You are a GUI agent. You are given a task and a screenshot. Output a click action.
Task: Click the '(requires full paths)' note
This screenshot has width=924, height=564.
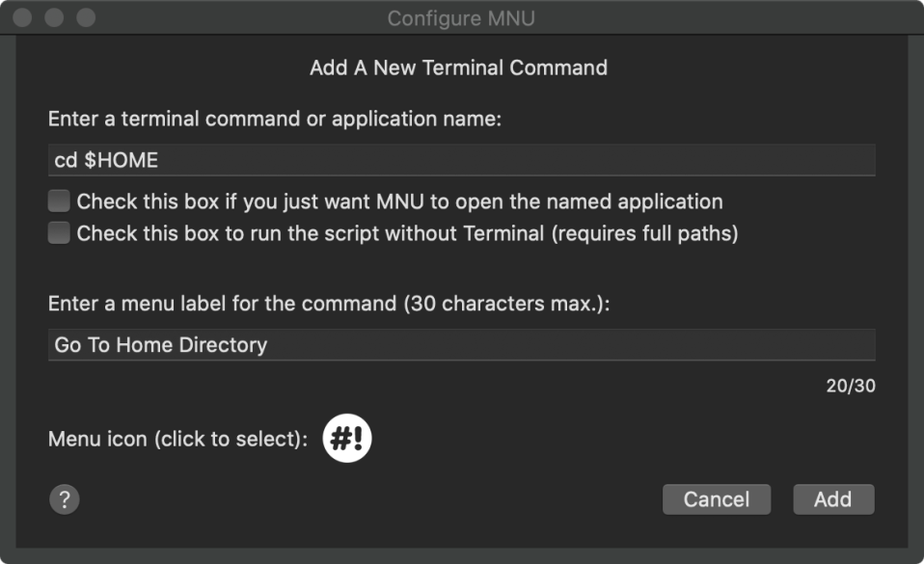[x=644, y=233]
